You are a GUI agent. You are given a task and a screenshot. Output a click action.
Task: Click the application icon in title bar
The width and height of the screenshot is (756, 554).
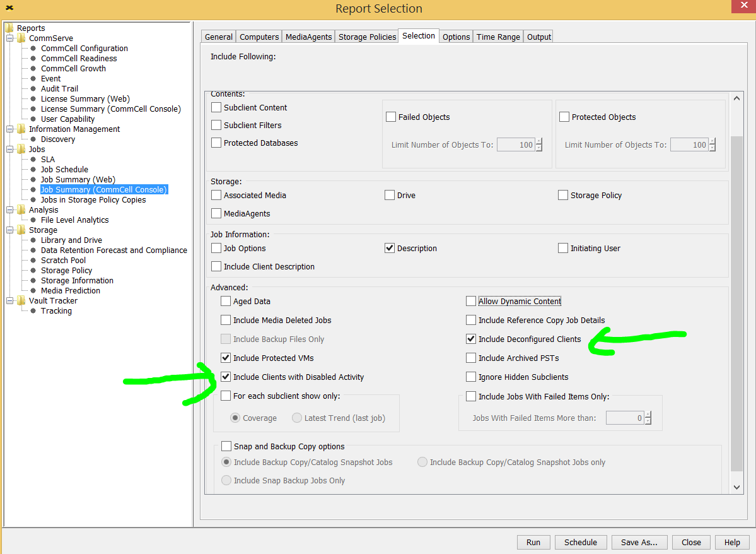tap(9, 8)
